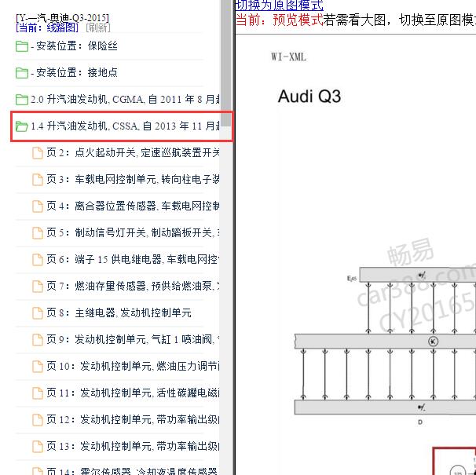Open 页 3: 车载电网控制单元 diagram
Viewport: 476px width, 475px height.
133,179
